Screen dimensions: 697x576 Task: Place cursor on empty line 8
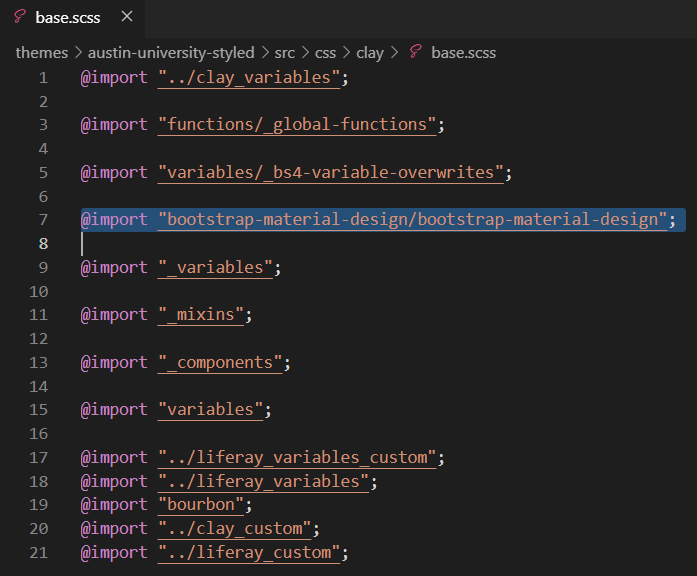click(300, 244)
